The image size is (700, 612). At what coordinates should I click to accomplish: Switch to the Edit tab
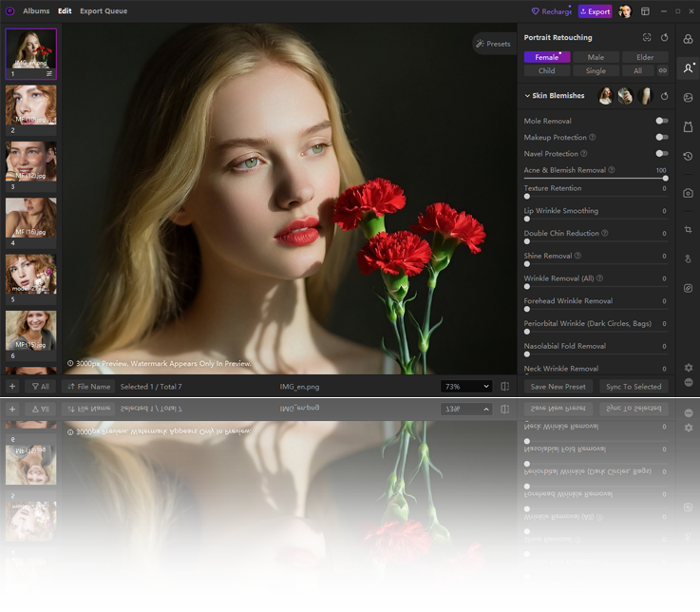[x=65, y=11]
